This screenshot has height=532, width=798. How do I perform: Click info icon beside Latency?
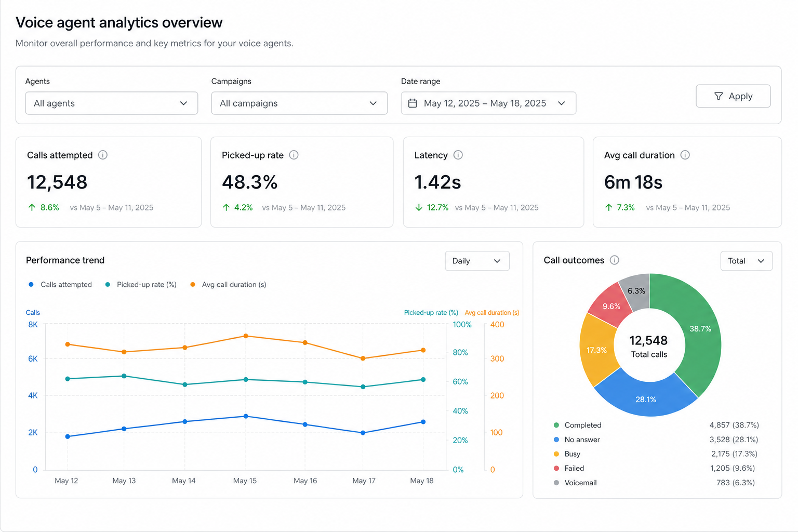(x=458, y=155)
